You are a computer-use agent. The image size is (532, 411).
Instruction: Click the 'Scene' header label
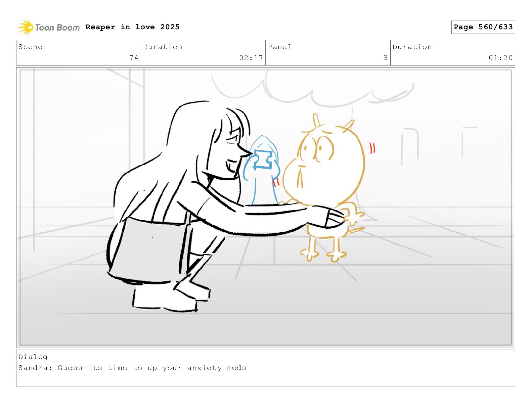30,47
